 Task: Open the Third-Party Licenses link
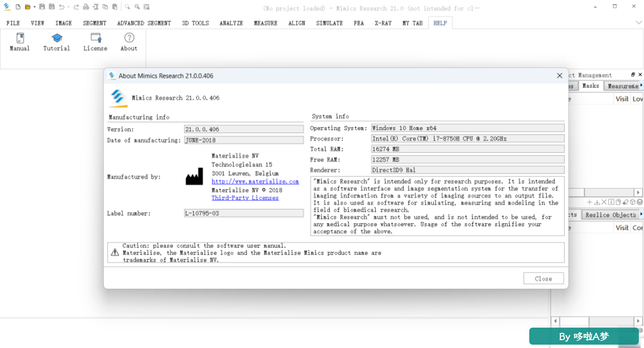tap(245, 198)
